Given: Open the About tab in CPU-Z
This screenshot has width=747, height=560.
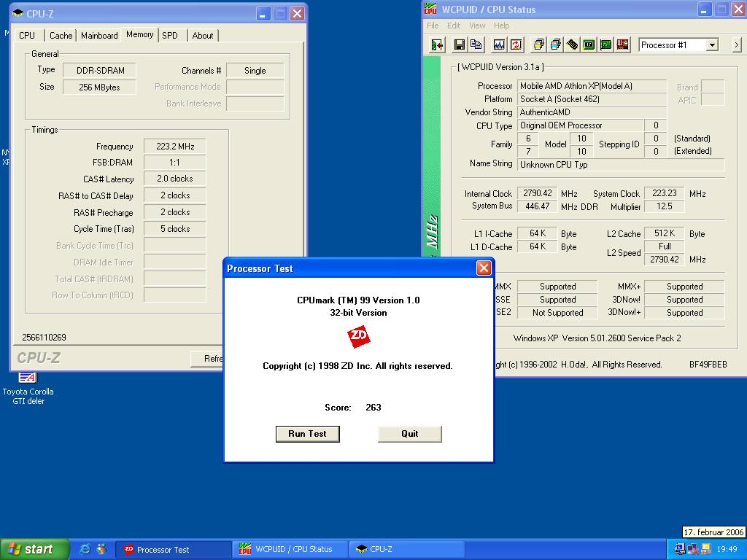Looking at the screenshot, I should click(203, 35).
